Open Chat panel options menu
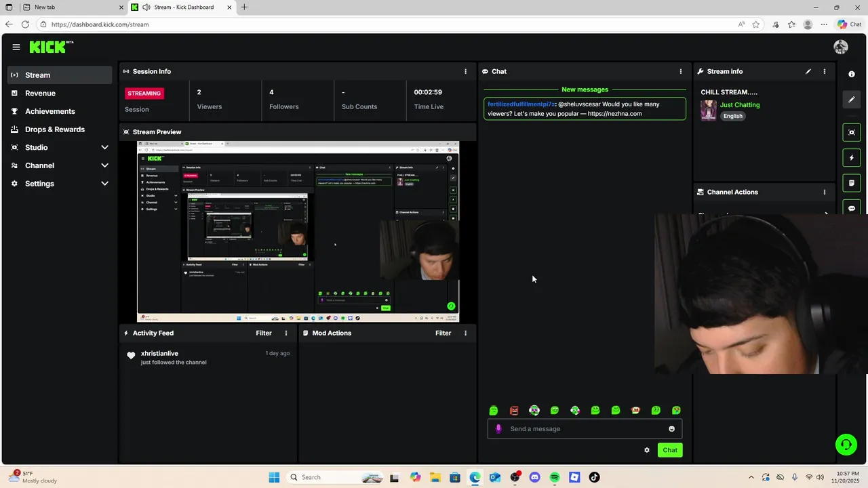The width and height of the screenshot is (868, 488). pyautogui.click(x=681, y=71)
